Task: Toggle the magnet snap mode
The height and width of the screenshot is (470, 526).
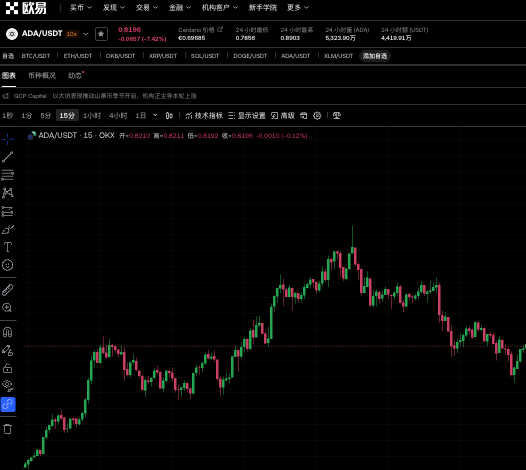Action: pyautogui.click(x=7, y=332)
